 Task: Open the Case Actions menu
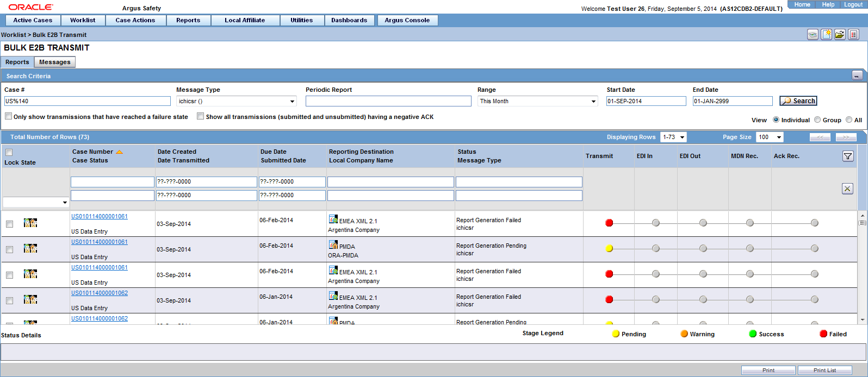135,20
